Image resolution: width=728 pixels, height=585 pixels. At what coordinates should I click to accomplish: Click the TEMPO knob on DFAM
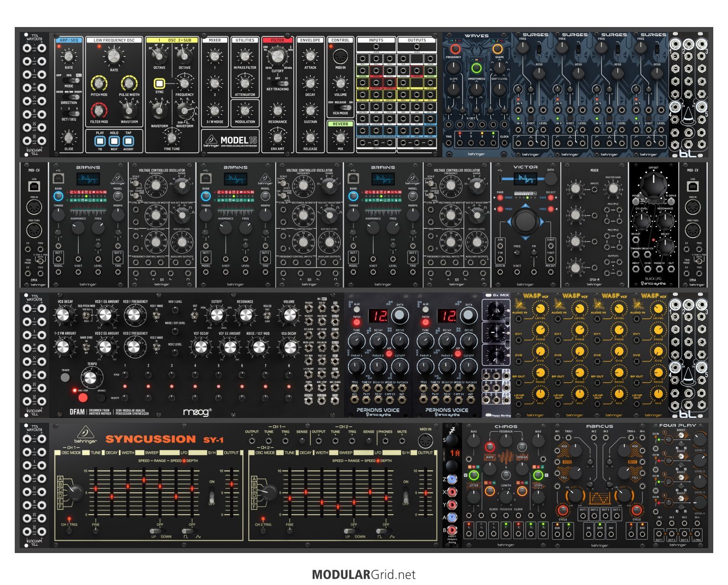click(x=90, y=378)
